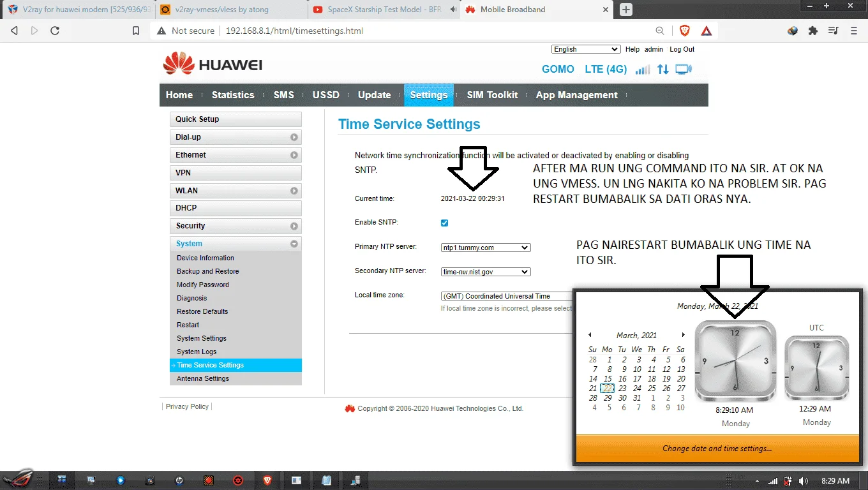Open the browser extensions puzzle icon
Viewport: 868px width, 490px height.
[812, 31]
